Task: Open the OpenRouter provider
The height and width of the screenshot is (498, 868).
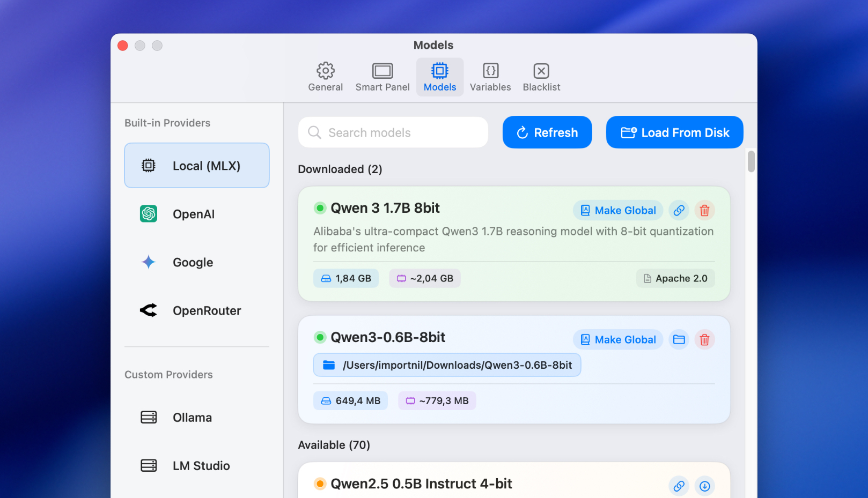Action: (197, 310)
